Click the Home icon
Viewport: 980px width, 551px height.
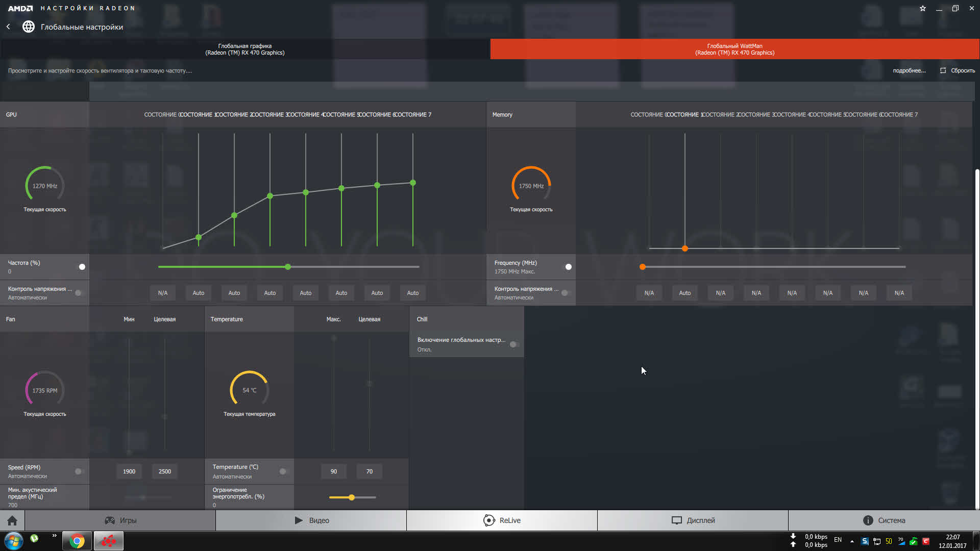click(x=12, y=520)
